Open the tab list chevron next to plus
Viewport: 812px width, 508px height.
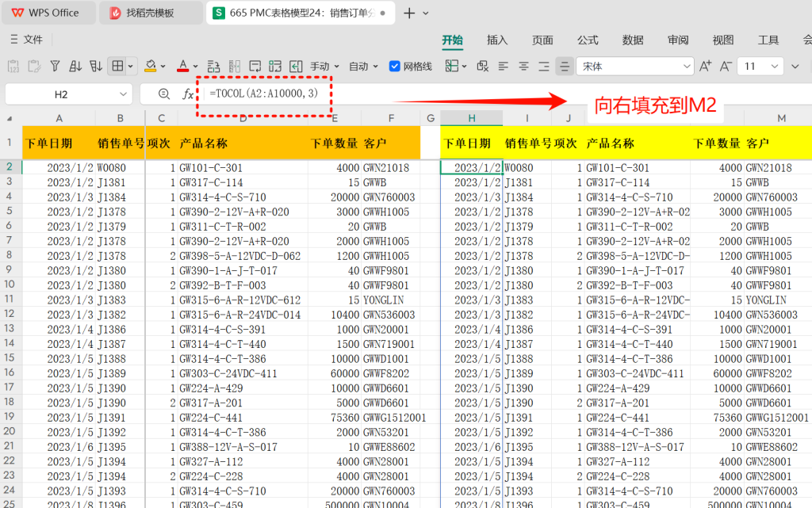click(426, 13)
